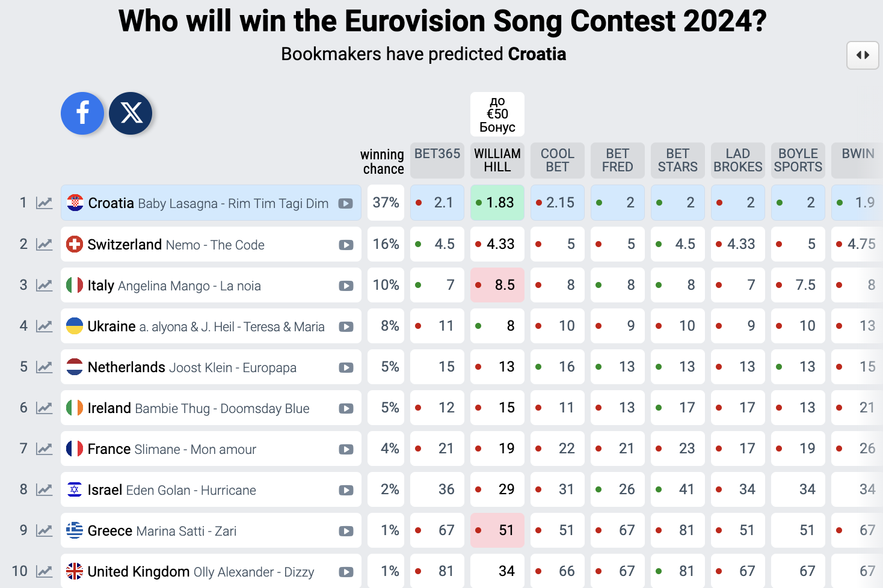
Task: Open Croatia's odds history chart icon
Action: click(x=44, y=203)
